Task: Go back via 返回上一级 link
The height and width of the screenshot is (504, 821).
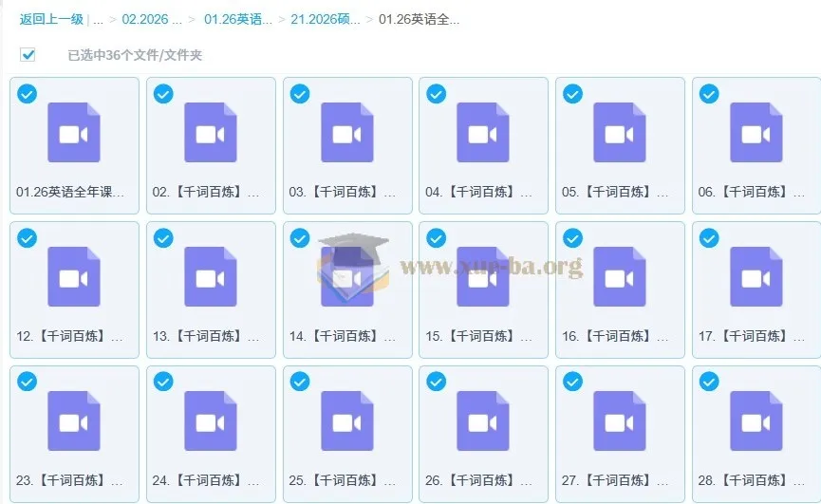Action: [x=51, y=19]
